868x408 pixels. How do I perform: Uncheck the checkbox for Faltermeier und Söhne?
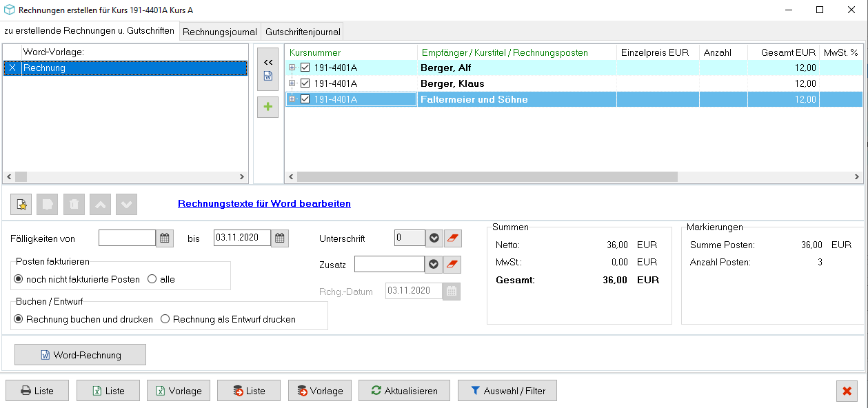pyautogui.click(x=305, y=99)
